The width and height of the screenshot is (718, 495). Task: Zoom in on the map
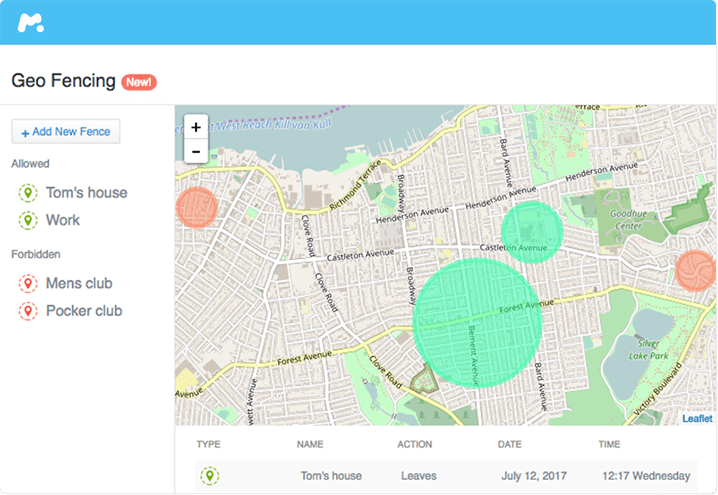(195, 127)
